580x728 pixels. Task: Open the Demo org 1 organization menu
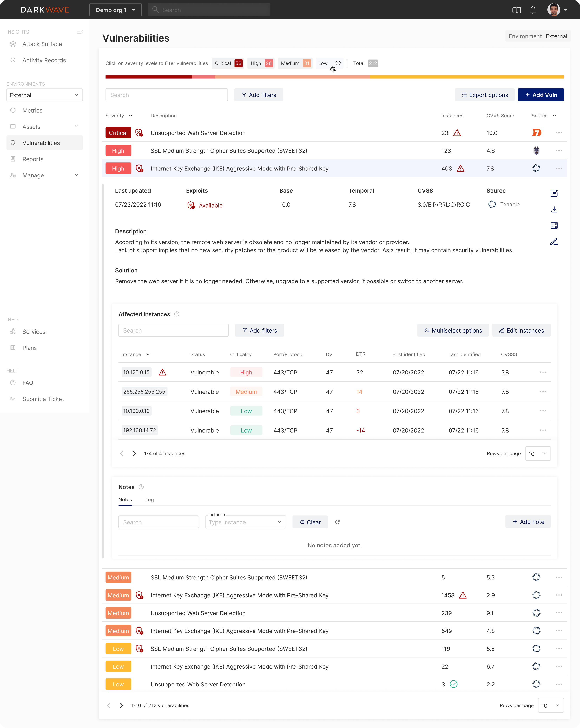(115, 10)
